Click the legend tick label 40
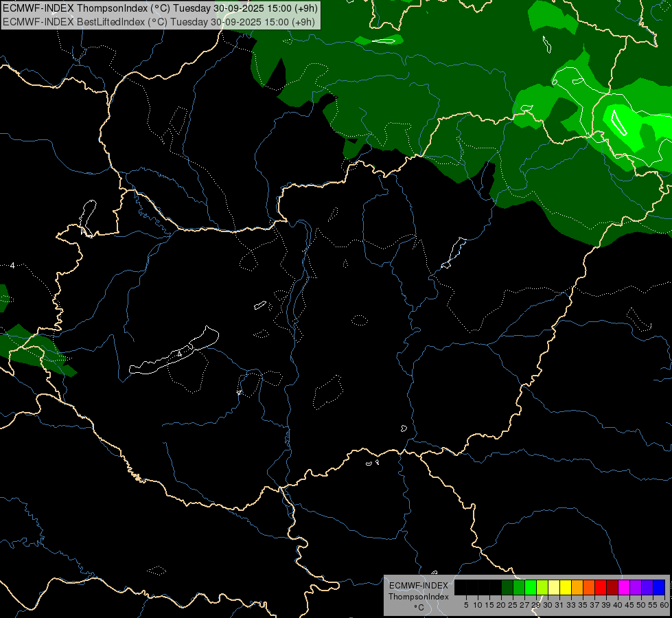The image size is (672, 618). pos(618,605)
